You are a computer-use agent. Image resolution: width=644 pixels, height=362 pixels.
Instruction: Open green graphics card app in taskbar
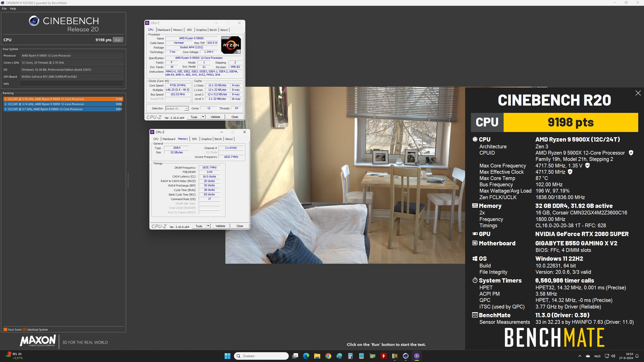(x=372, y=356)
